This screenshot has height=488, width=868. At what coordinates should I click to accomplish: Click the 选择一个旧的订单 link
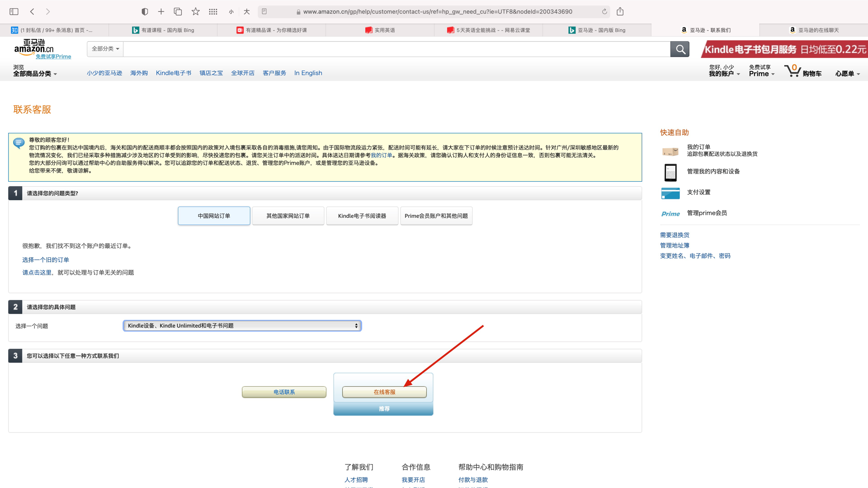46,260
